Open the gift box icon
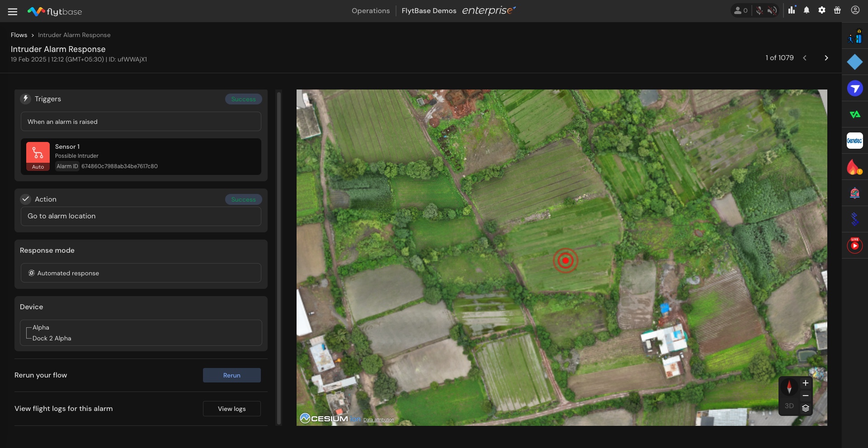The height and width of the screenshot is (448, 868). (x=837, y=10)
